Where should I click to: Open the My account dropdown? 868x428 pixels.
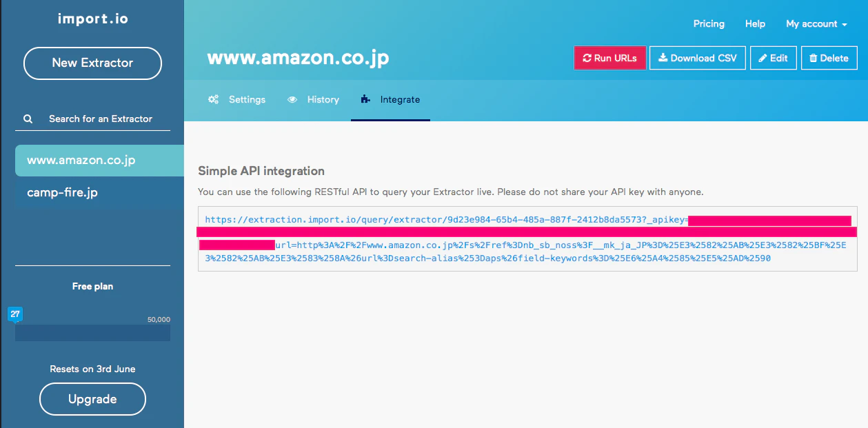[816, 23]
